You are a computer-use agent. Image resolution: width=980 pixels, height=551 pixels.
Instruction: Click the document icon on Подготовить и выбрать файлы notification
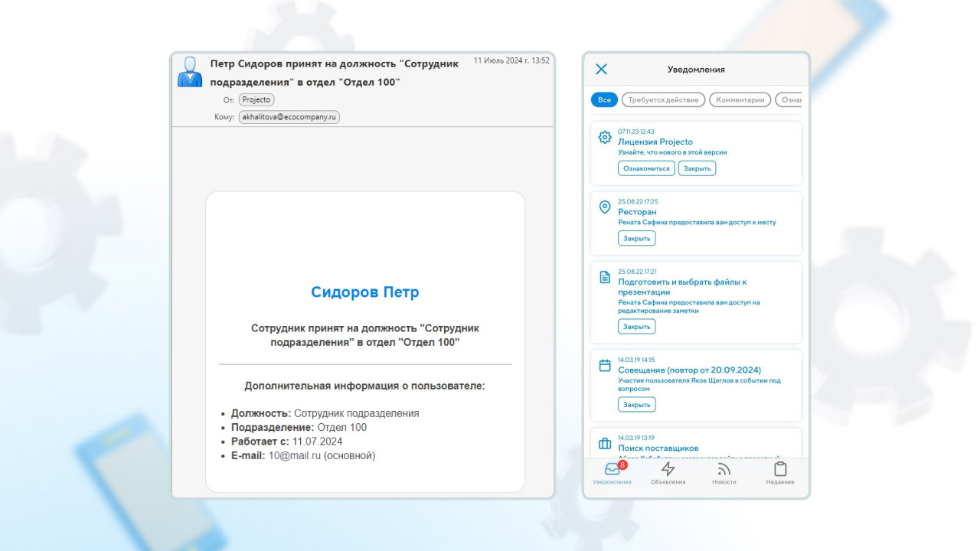click(604, 275)
